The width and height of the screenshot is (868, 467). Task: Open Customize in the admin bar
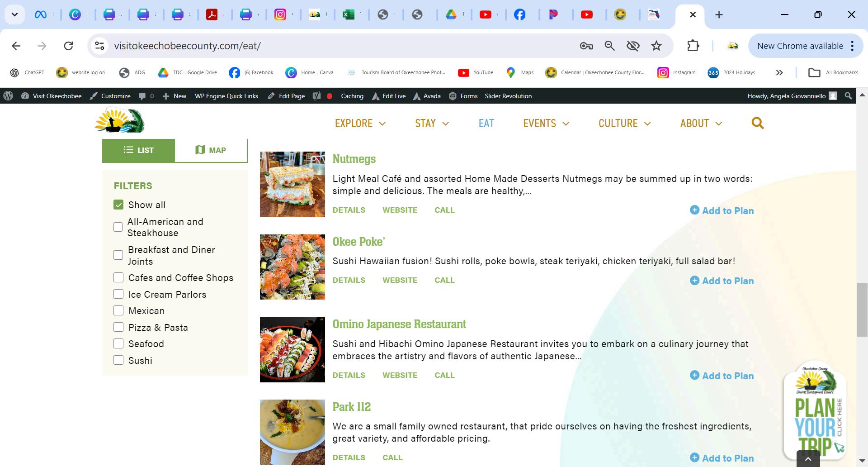(x=110, y=96)
